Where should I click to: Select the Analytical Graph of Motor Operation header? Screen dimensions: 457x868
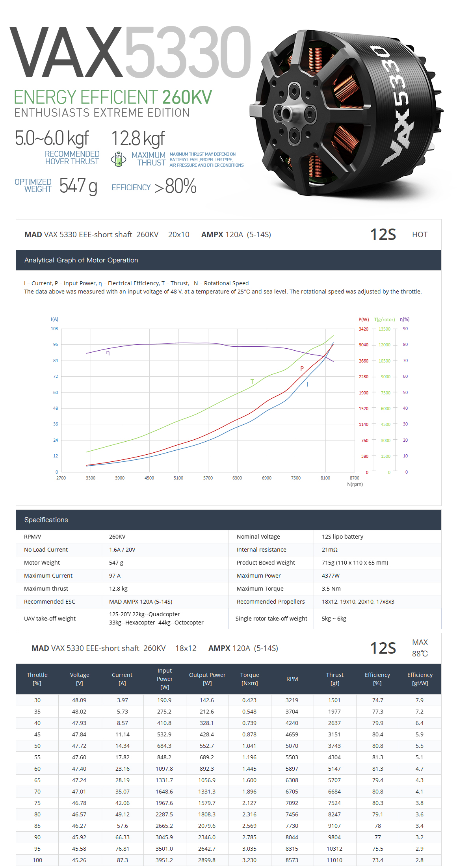click(x=228, y=260)
